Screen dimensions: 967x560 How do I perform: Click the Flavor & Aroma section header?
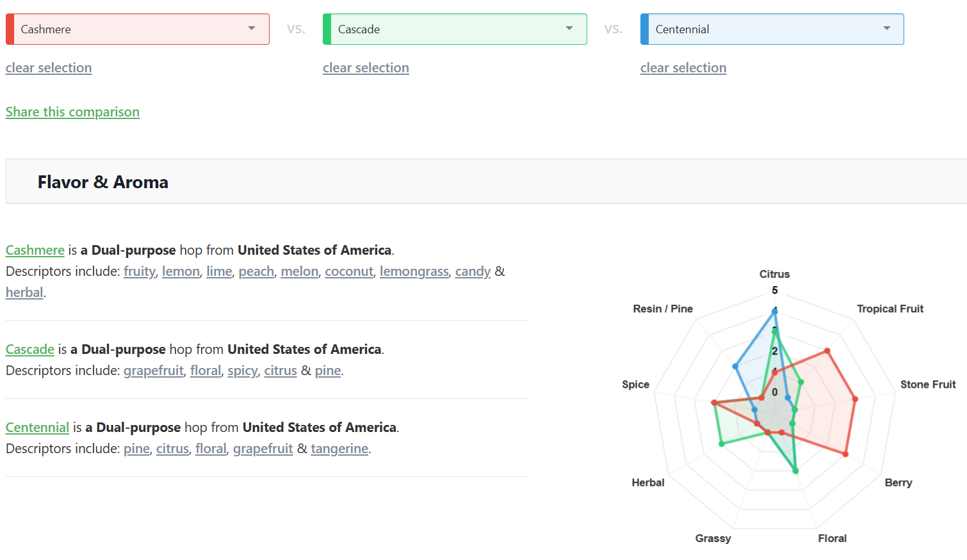click(103, 182)
